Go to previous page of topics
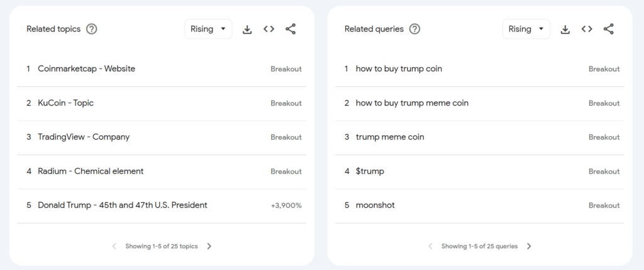The height and width of the screenshot is (270, 644). tap(114, 246)
